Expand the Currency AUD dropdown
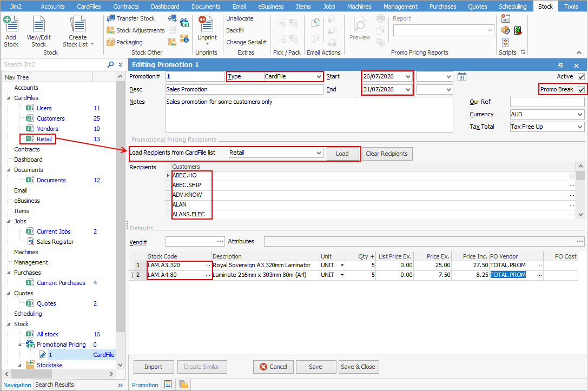588x391 pixels. 547,114
